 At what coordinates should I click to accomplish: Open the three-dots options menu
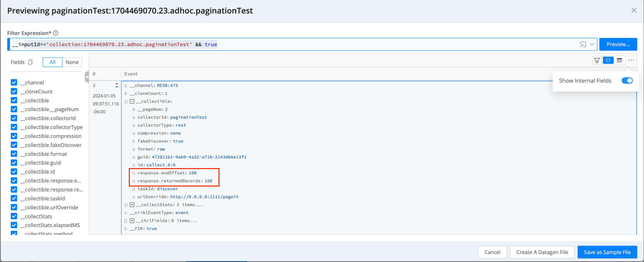tap(631, 60)
